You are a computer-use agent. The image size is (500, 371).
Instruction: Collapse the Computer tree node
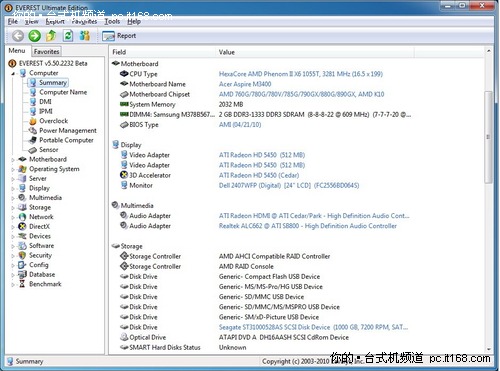click(13, 73)
